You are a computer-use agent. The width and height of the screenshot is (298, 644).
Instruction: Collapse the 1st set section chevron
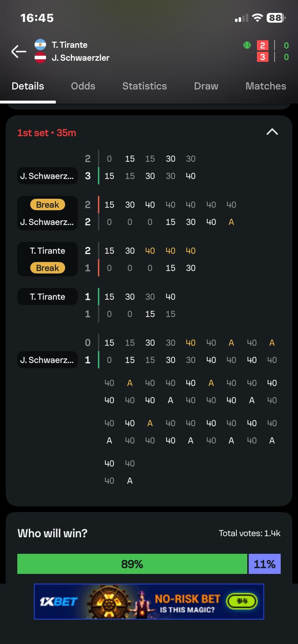click(272, 132)
